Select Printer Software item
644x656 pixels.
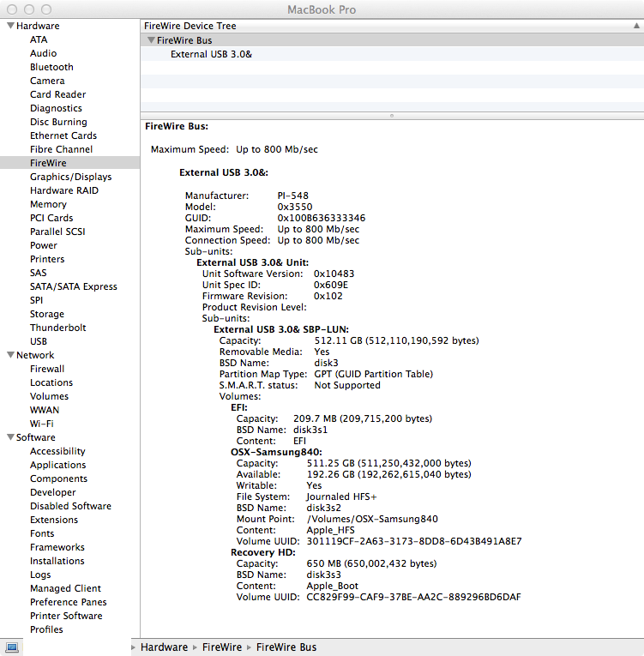pos(66,616)
